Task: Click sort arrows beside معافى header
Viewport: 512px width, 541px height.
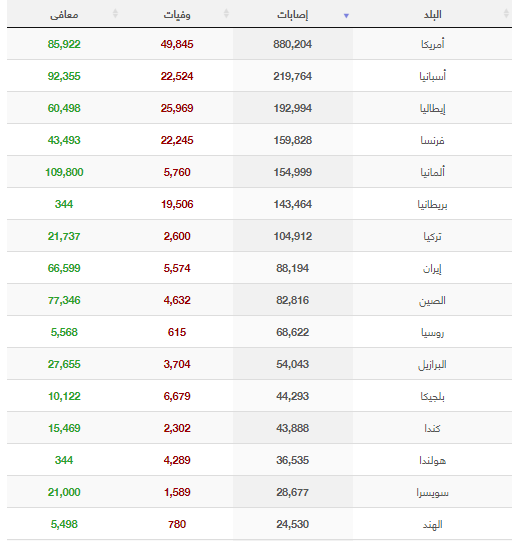Action: (115, 13)
